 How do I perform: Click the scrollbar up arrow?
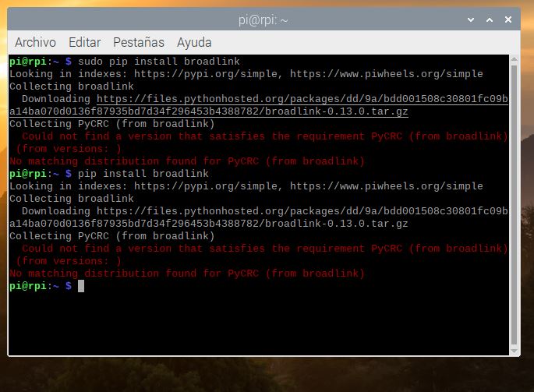[x=515, y=59]
